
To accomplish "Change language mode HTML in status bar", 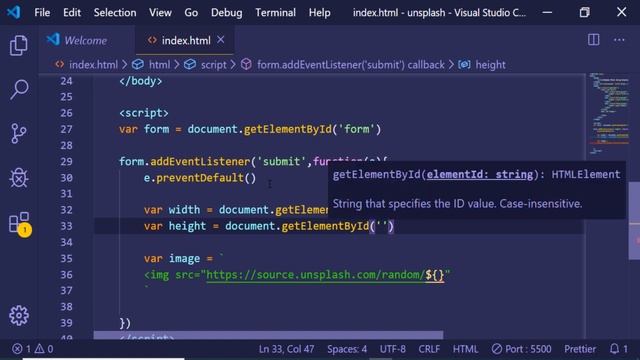I will [x=465, y=349].
